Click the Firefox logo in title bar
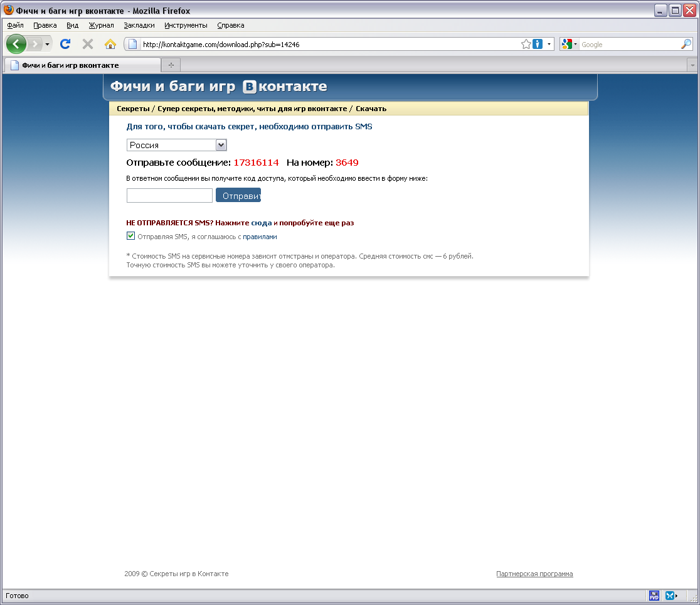The width and height of the screenshot is (700, 605). (9, 10)
